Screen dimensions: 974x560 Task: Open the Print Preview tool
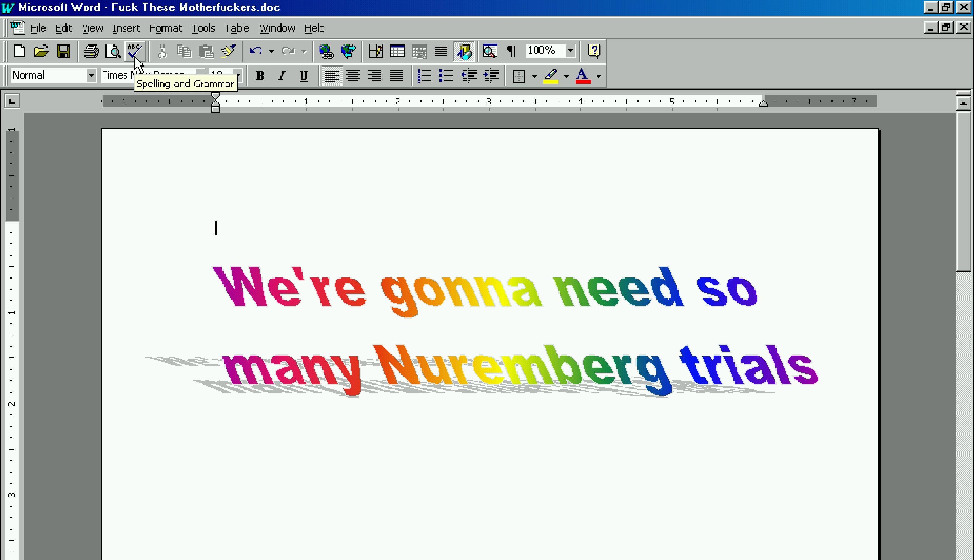[x=113, y=51]
